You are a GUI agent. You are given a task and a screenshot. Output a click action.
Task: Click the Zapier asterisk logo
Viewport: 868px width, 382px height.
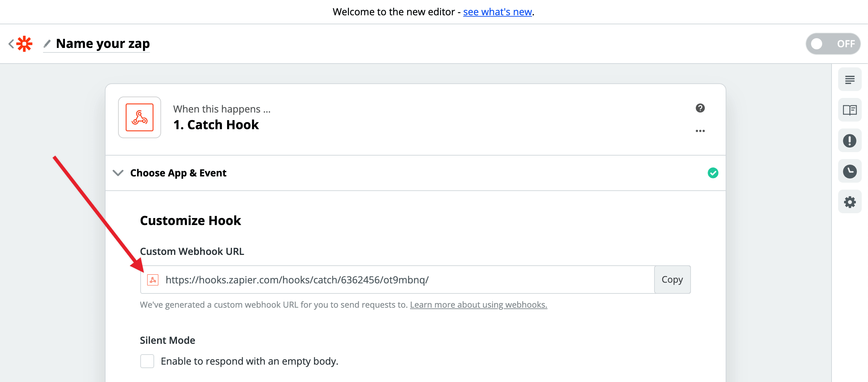click(24, 44)
